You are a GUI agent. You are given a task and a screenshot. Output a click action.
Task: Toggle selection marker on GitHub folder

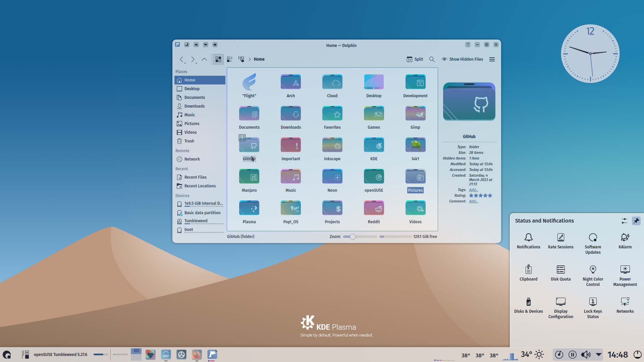pos(242,138)
